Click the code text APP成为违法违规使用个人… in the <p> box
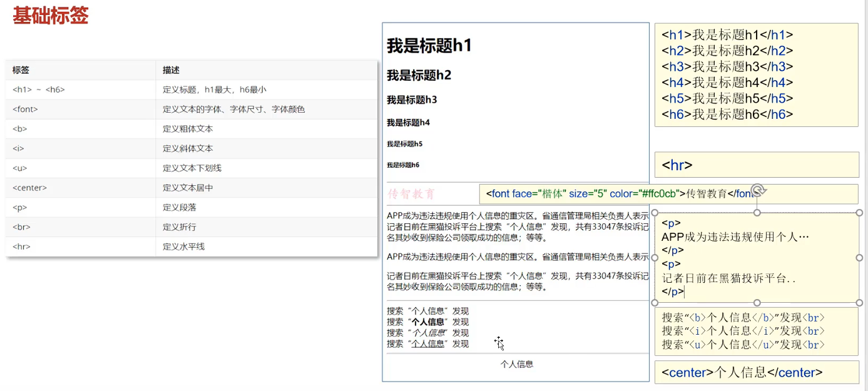 coord(735,237)
